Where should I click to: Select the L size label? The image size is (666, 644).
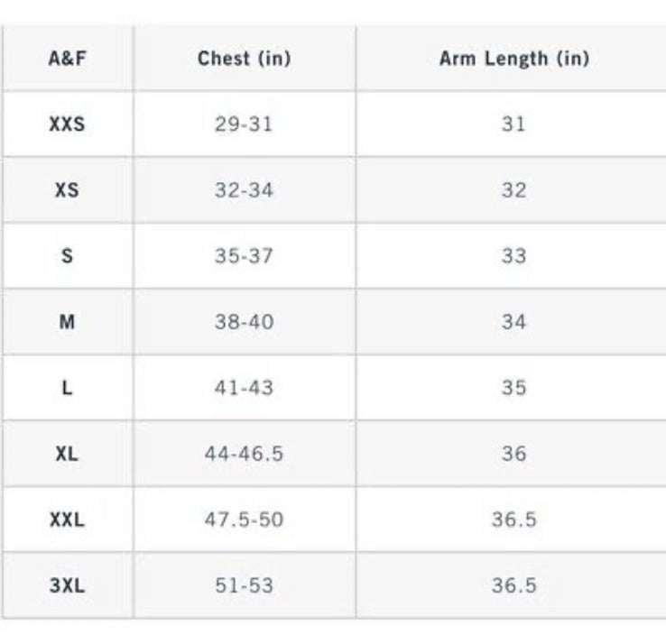coord(67,388)
